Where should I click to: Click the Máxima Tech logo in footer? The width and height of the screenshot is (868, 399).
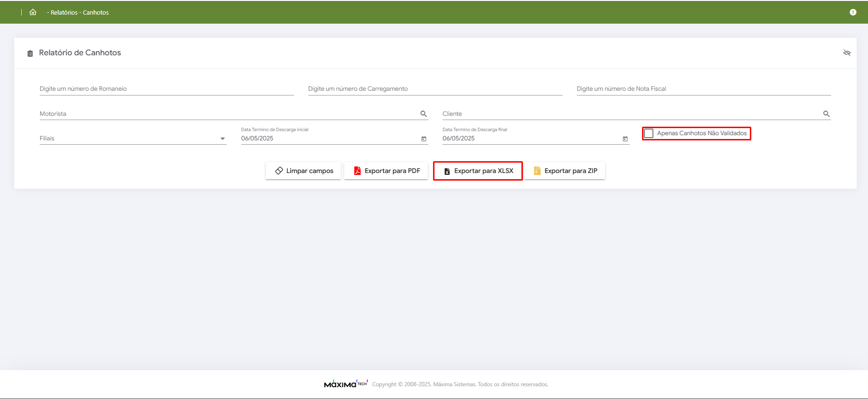click(346, 384)
